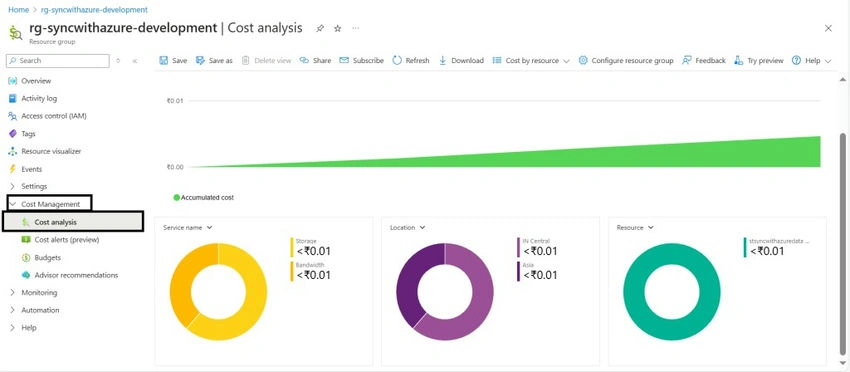Click the Resource visualizer icon
The image size is (850, 372).
coord(13,151)
